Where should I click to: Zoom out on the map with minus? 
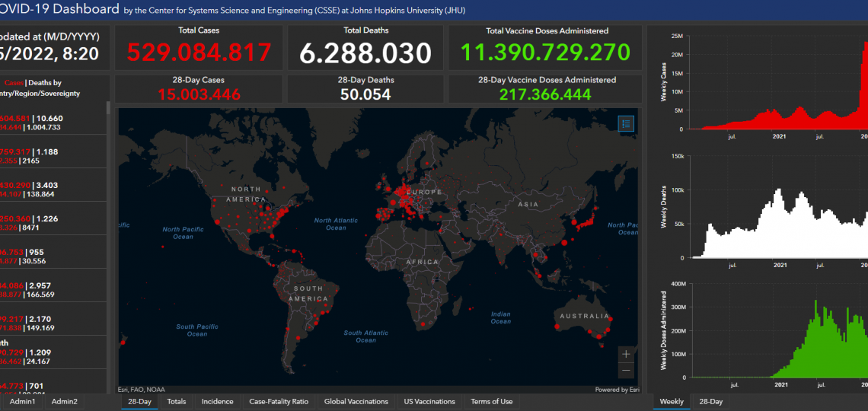pyautogui.click(x=626, y=370)
